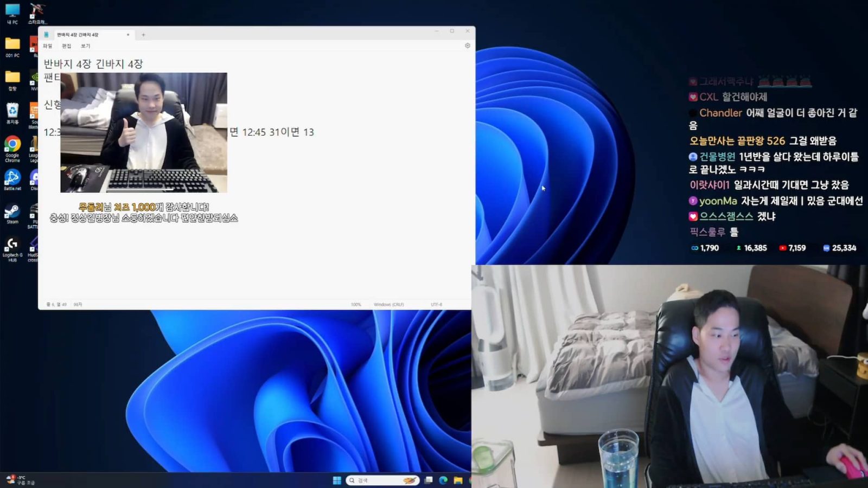The width and height of the screenshot is (868, 488).
Task: Open the 보기 menu in Notepad
Action: [x=86, y=46]
